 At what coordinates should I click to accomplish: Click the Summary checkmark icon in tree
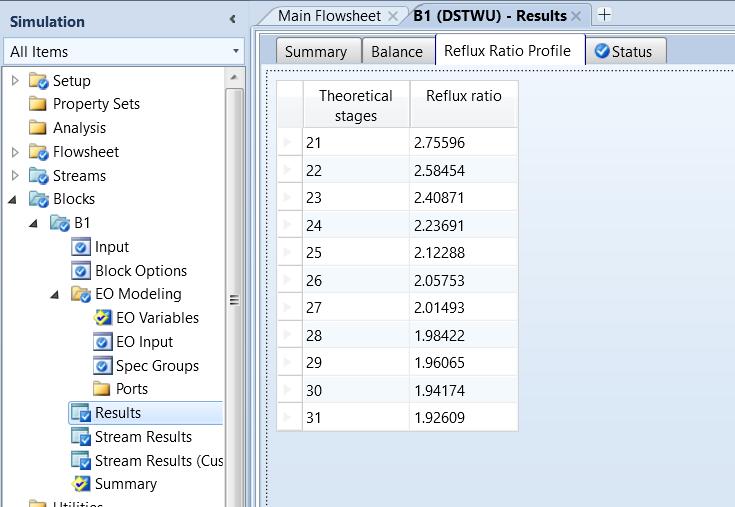coord(81,484)
